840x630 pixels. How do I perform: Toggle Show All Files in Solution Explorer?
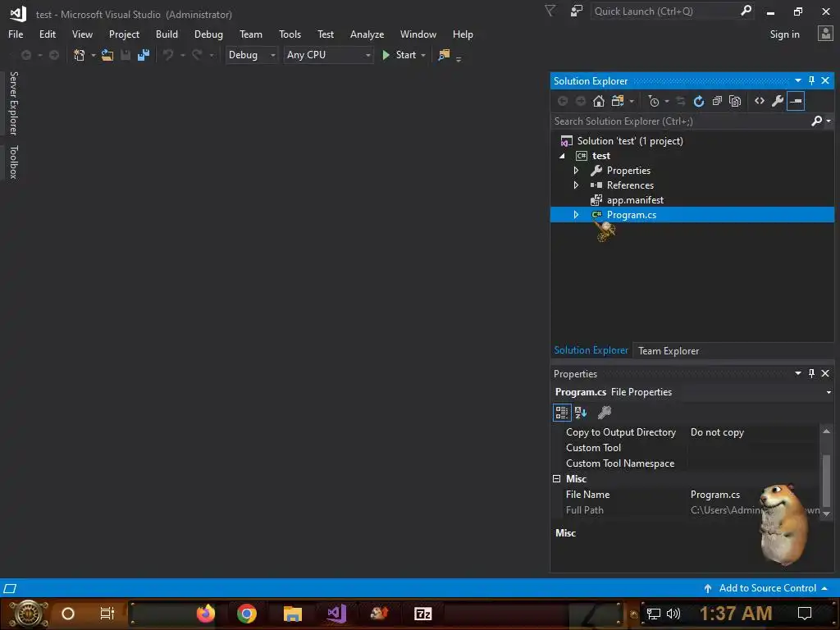coord(735,101)
